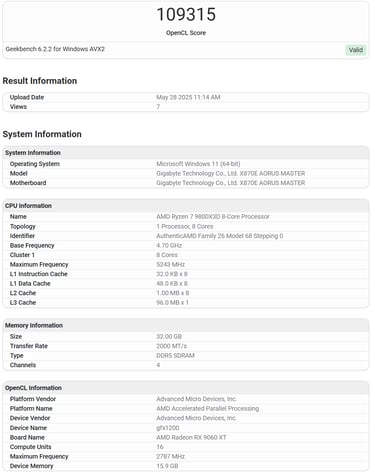Viewport: 375px width, 472px height.
Task: Click the Device Vendor label
Action: [30, 418]
